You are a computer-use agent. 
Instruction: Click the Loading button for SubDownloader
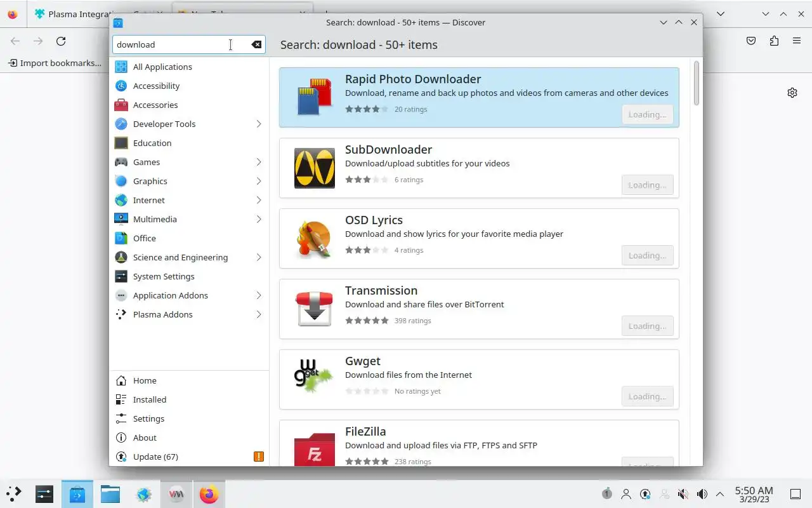[647, 185]
